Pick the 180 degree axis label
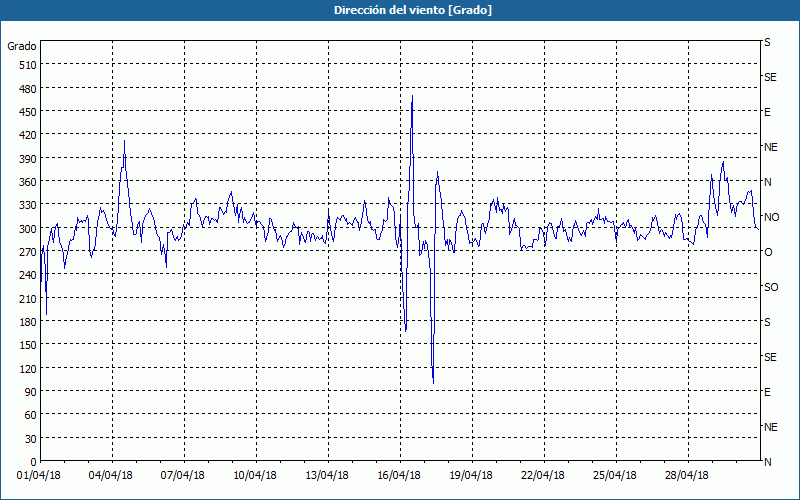Viewport: 800px width, 500px height. (x=28, y=322)
